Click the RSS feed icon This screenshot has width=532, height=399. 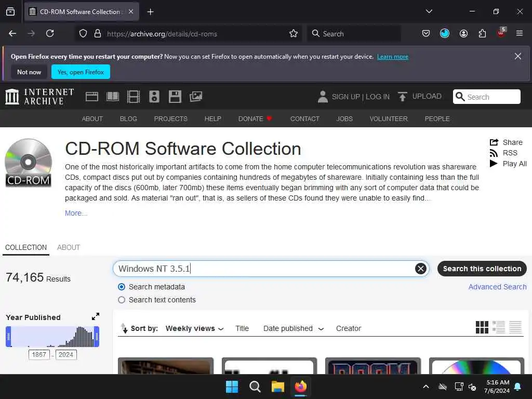pyautogui.click(x=494, y=153)
